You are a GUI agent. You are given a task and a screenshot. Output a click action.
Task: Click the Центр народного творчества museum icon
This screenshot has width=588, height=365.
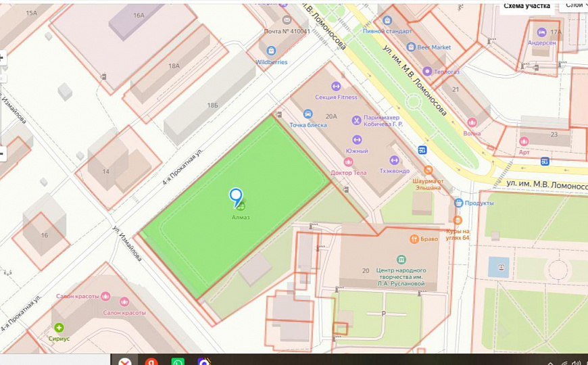tap(401, 259)
